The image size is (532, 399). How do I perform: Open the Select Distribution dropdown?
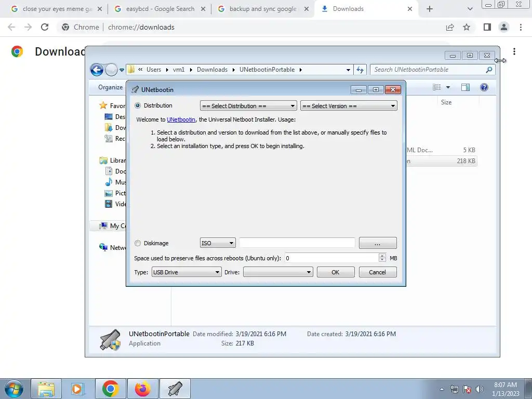(x=248, y=106)
